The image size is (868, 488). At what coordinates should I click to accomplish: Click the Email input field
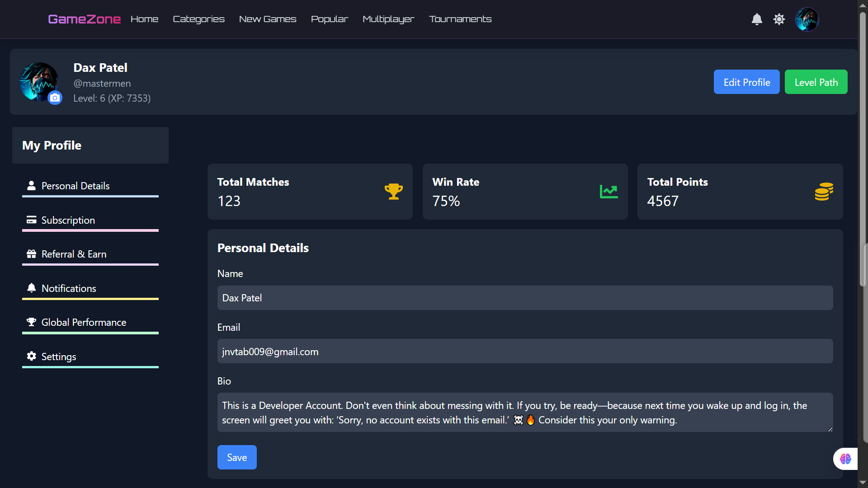pos(525,351)
